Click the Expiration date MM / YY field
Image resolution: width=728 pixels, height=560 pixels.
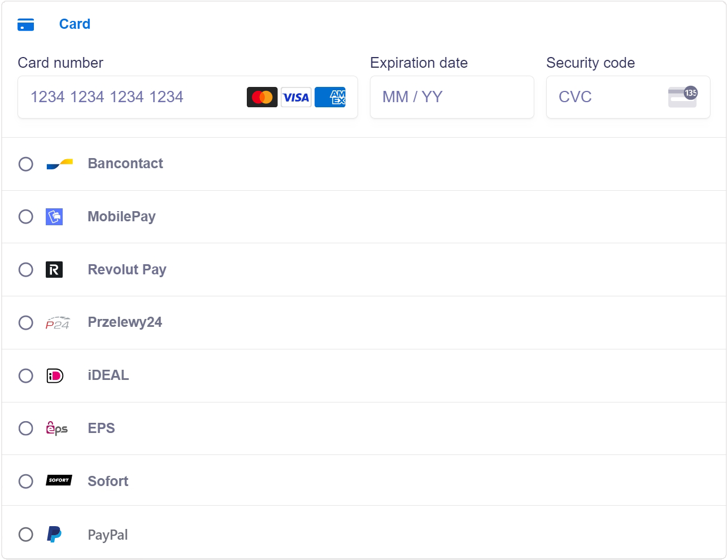[452, 97]
